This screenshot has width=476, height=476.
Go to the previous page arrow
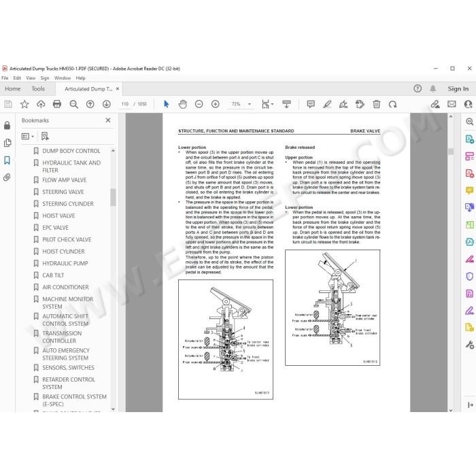90,104
